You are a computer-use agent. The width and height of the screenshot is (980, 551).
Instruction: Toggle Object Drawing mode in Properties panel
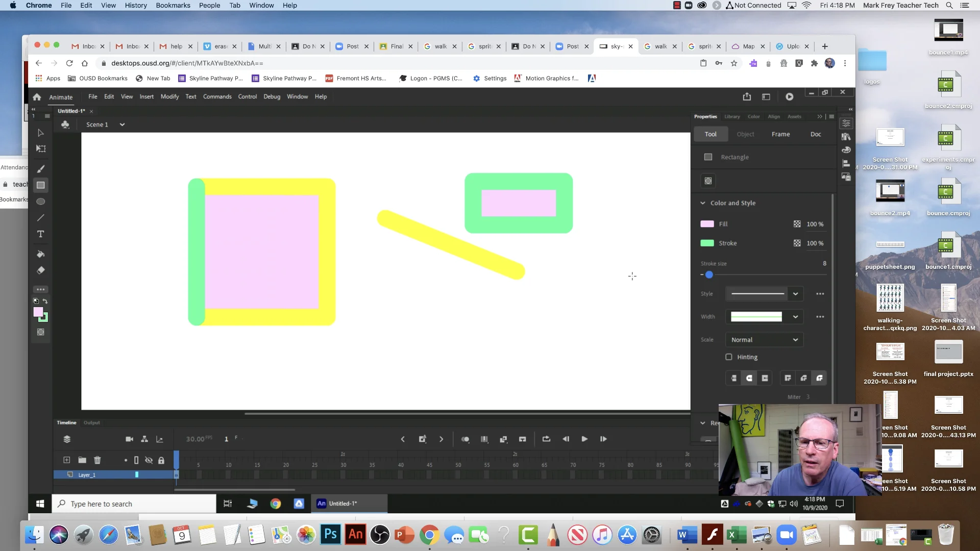coord(708,181)
